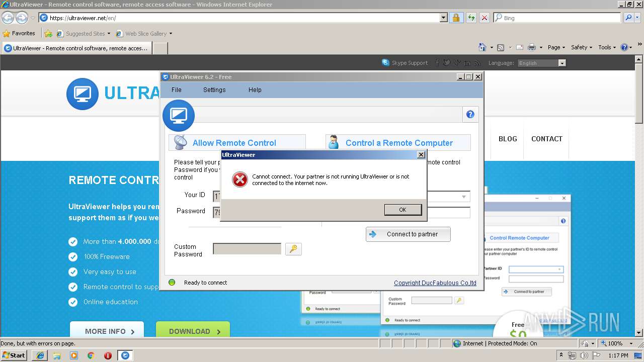Click the Twitter icon on the website

tap(446, 63)
